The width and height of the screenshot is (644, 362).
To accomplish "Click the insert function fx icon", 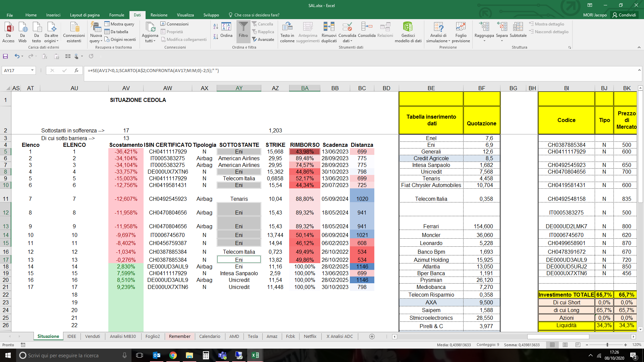I will pos(76,70).
